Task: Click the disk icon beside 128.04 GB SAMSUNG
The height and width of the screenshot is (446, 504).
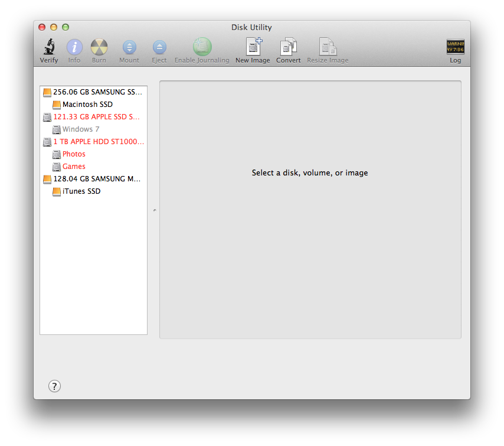Action: click(47, 179)
